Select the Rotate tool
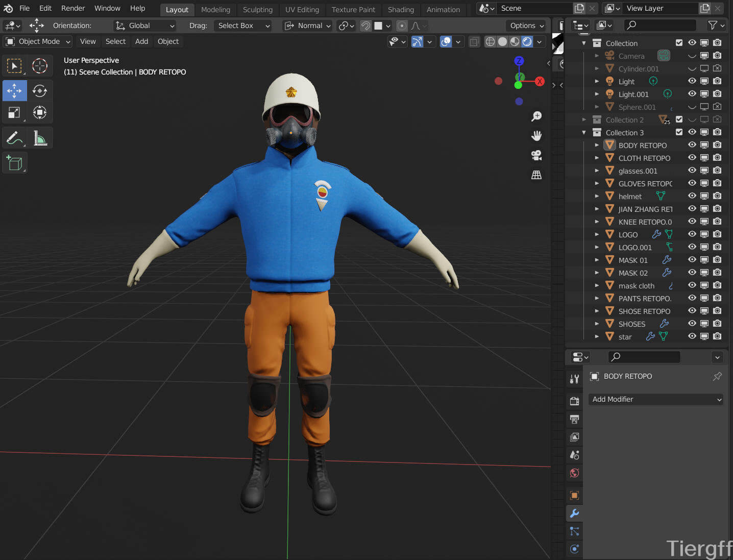This screenshot has width=733, height=560. click(40, 90)
